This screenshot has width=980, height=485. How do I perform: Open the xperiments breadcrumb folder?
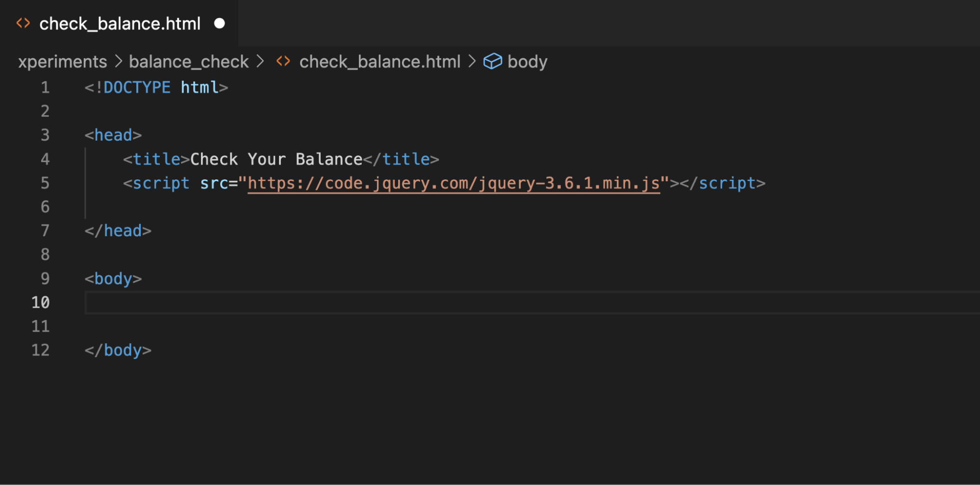[x=62, y=62]
